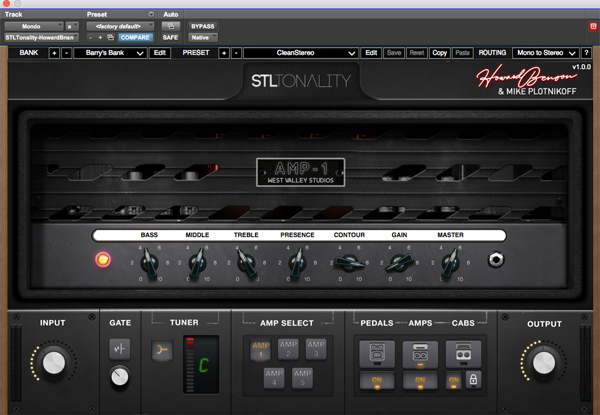600x415 pixels.
Task: Click the Save preset button
Action: pyautogui.click(x=394, y=53)
